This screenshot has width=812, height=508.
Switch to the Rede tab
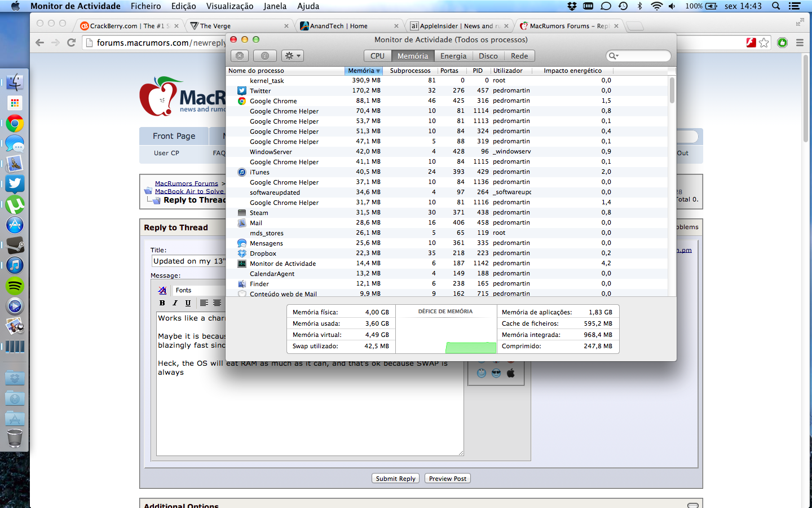(x=519, y=56)
